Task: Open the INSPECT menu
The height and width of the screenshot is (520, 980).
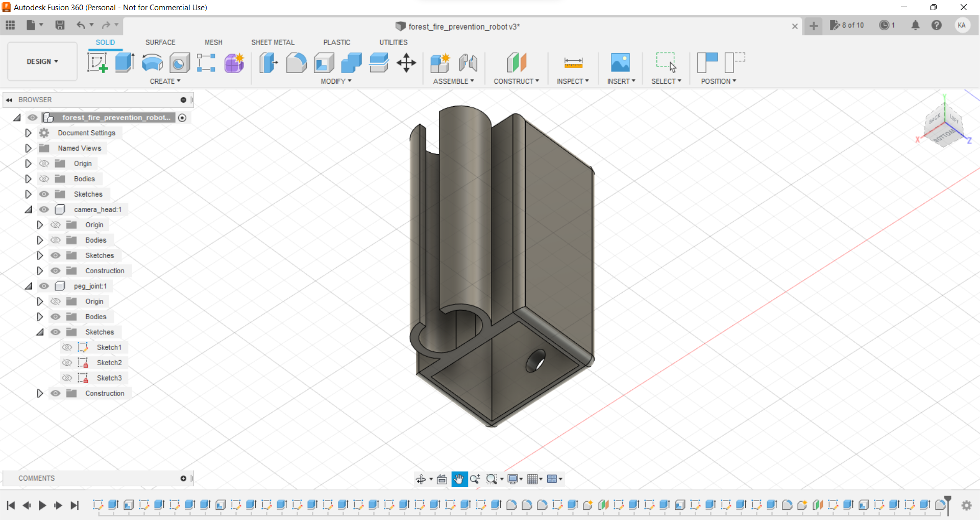Action: tap(573, 81)
